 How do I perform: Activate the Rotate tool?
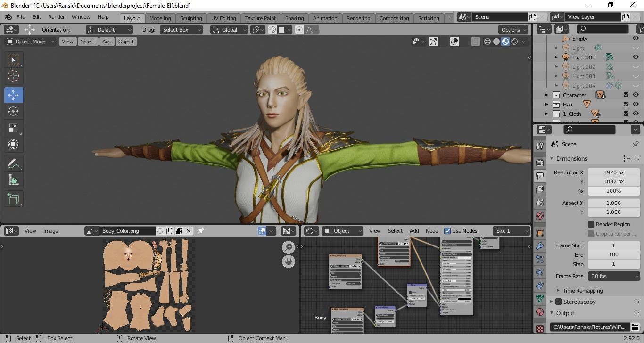point(13,111)
